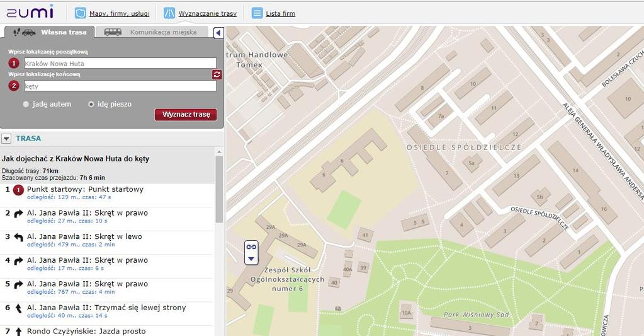The height and width of the screenshot is (336, 644).
Task: Select the idę pieszo radio button
Action: coord(91,105)
